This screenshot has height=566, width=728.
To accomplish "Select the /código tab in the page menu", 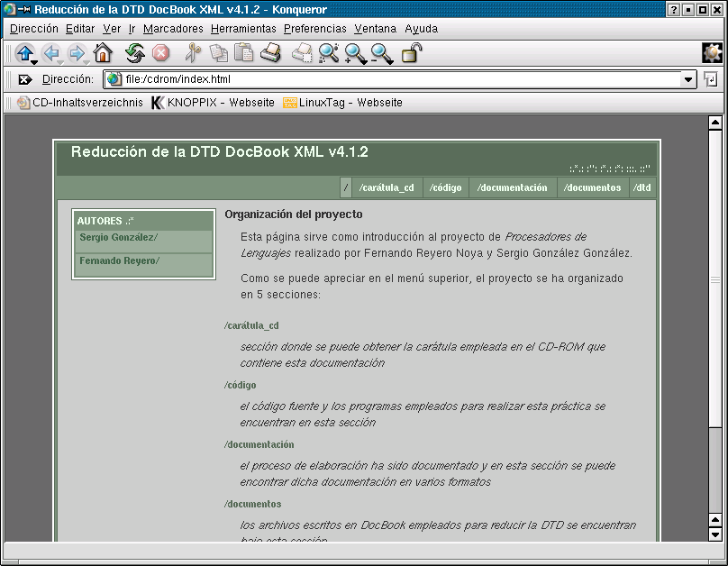I will (446, 187).
